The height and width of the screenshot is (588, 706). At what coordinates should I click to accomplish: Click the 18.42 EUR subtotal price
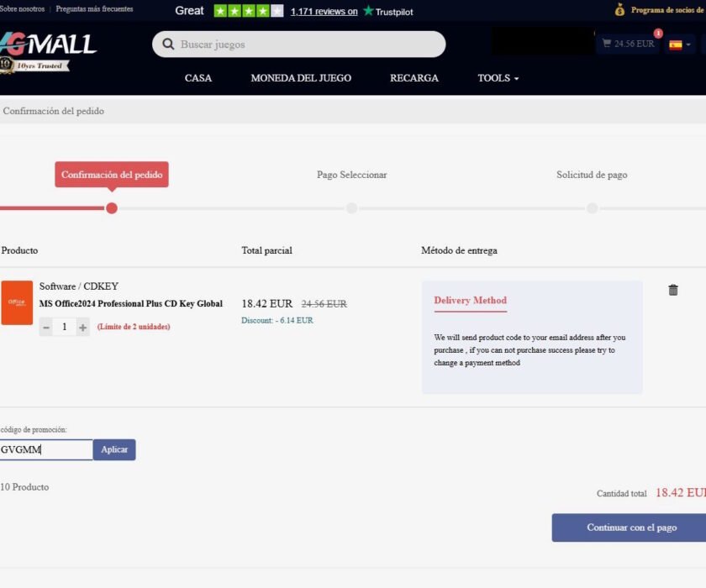(x=267, y=304)
